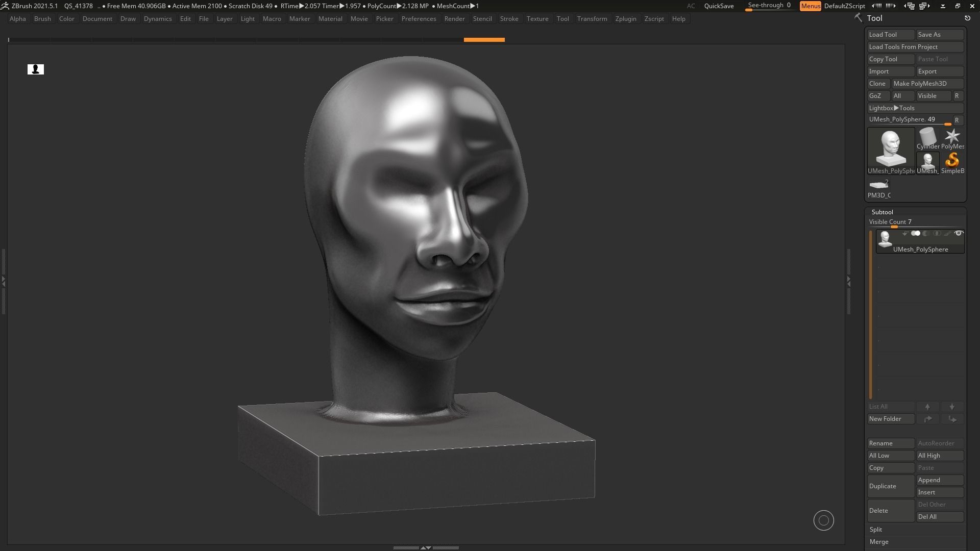Click move-out-of-folder arrow icon
The height and width of the screenshot is (551, 980).
pos(952,419)
